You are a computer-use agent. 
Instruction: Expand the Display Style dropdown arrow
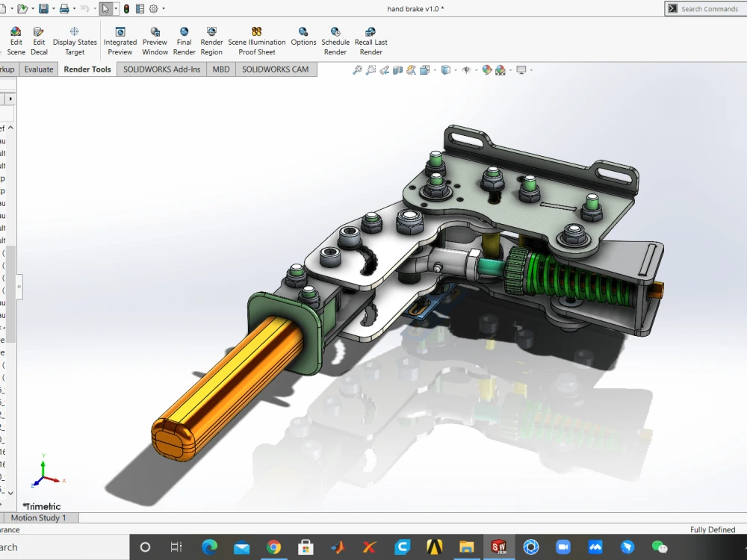[x=456, y=70]
